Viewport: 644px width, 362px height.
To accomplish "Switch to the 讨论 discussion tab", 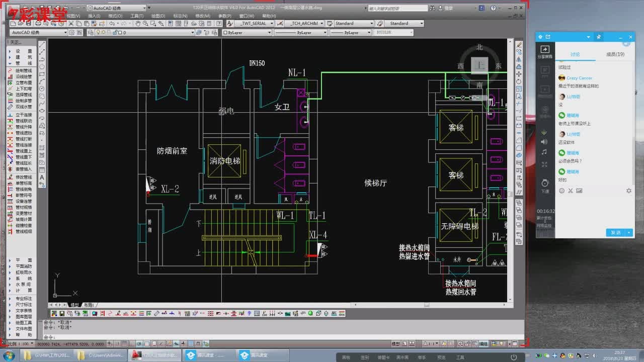I will [575, 54].
